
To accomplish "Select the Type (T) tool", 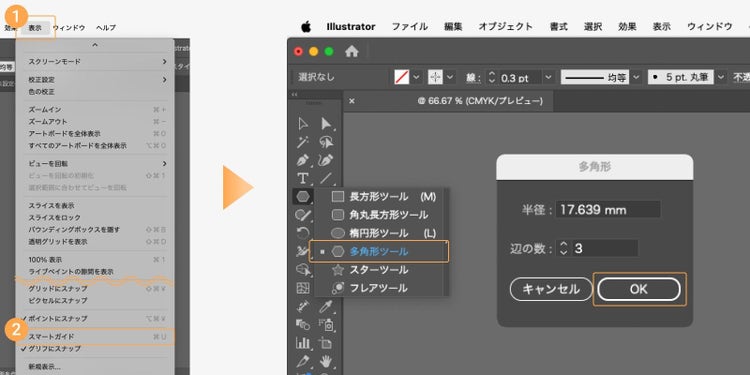I will point(303,178).
